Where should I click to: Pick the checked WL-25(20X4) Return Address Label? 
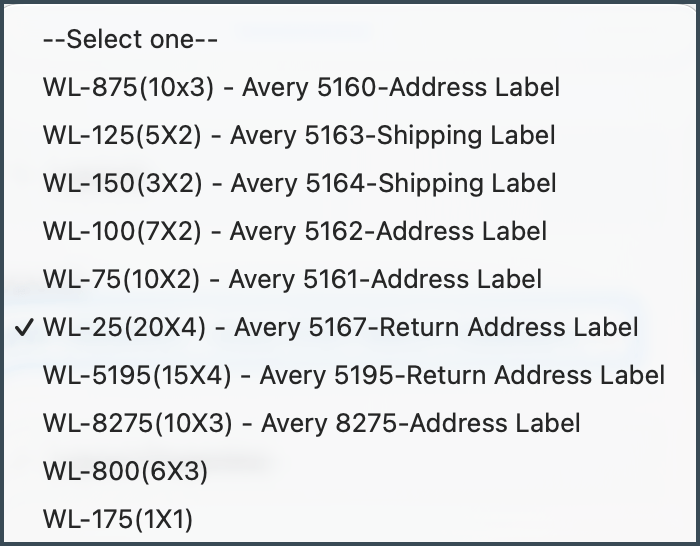pyautogui.click(x=340, y=327)
